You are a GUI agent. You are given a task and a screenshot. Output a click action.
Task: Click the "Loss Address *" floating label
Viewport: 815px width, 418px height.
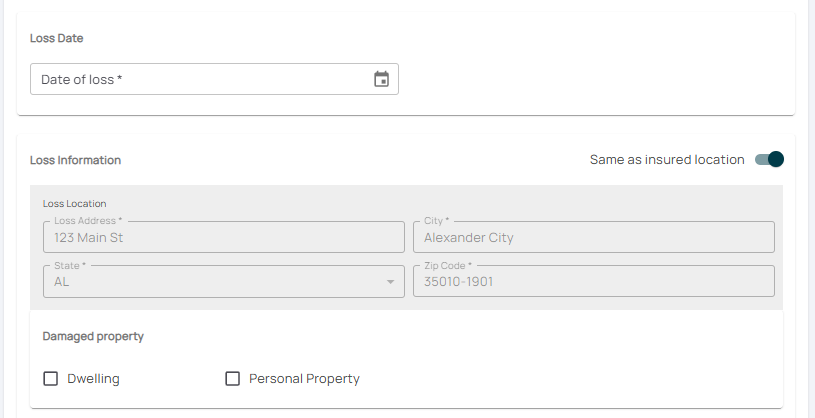pyautogui.click(x=88, y=220)
